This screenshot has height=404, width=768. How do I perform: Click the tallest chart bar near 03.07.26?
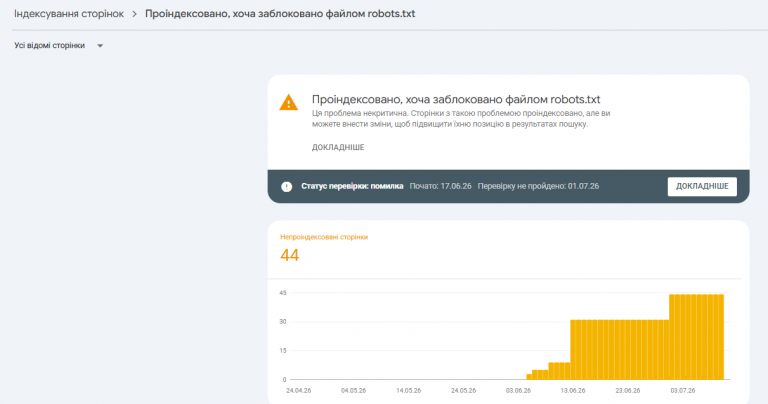click(x=683, y=337)
